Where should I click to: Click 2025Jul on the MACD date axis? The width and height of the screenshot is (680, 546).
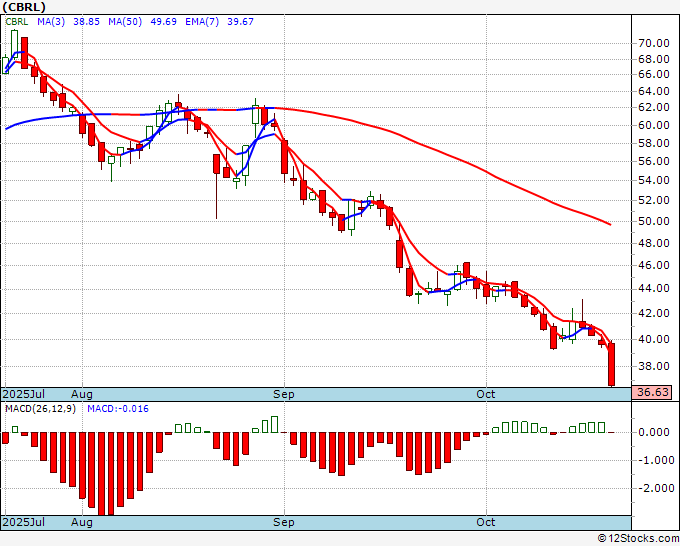click(x=23, y=522)
